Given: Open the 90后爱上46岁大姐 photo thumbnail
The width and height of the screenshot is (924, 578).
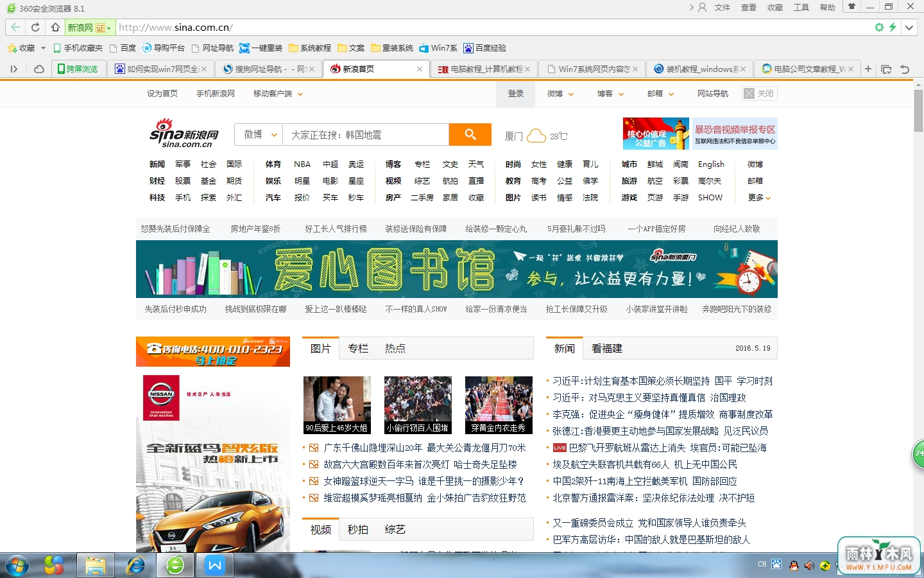Looking at the screenshot, I should (337, 405).
